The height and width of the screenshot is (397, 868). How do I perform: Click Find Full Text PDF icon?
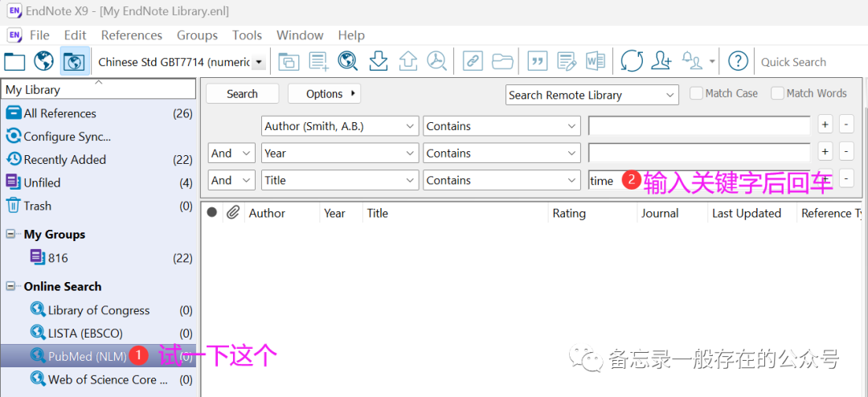click(x=436, y=61)
